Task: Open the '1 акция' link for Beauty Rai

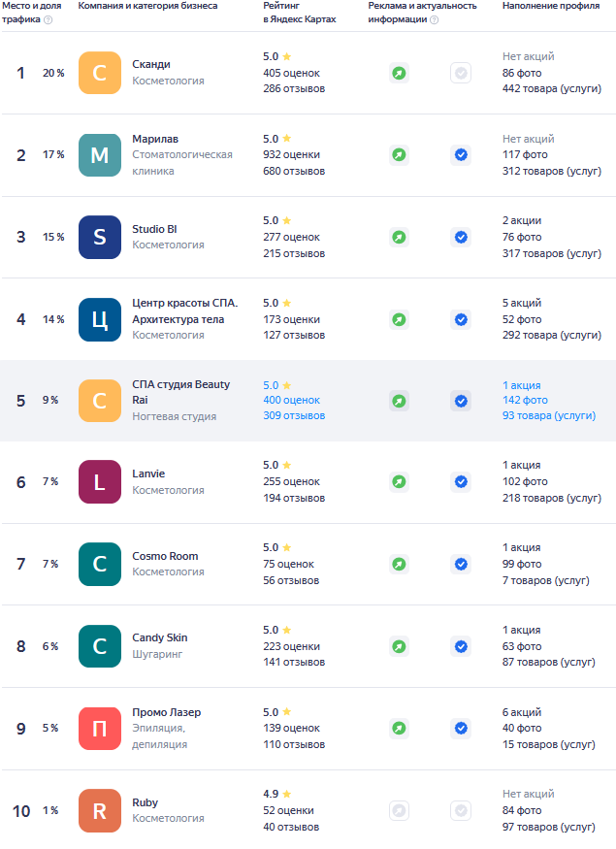Action: (521, 385)
